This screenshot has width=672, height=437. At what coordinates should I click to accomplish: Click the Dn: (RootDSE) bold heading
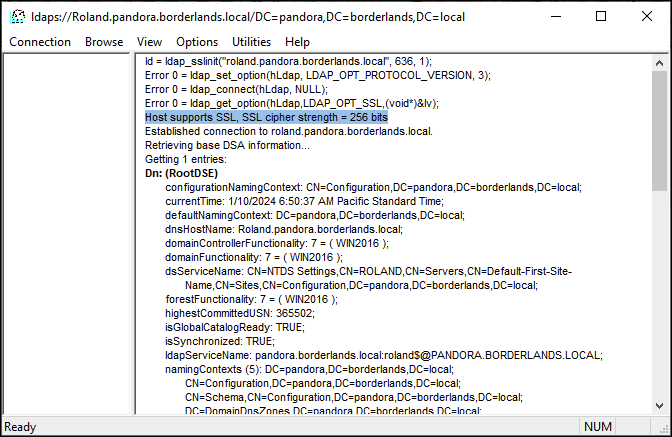(181, 174)
